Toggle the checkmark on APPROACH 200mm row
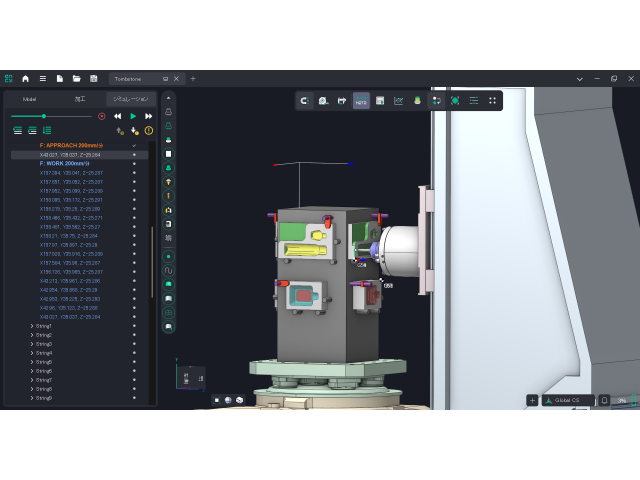 [x=134, y=146]
